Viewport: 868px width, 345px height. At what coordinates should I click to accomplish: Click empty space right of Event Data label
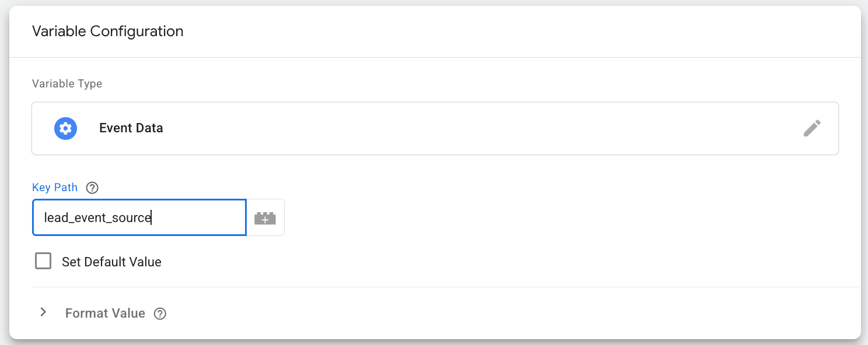coord(467,128)
